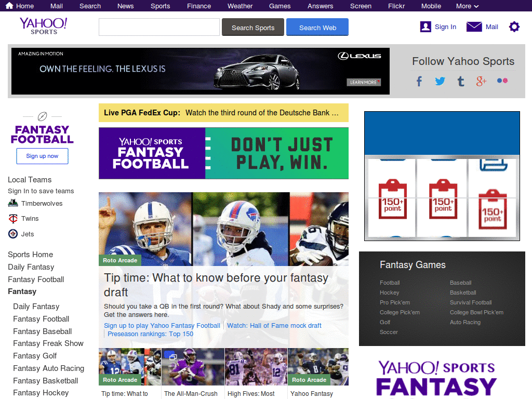532x399 pixels.
Task: Go to News in top navigation
Action: click(126, 6)
